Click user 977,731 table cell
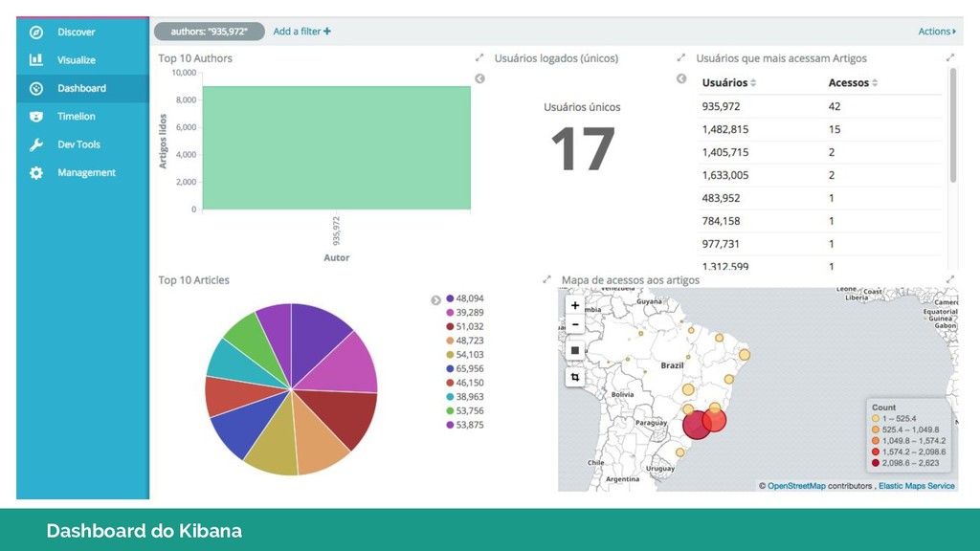The height and width of the screenshot is (551, 980). [721, 244]
